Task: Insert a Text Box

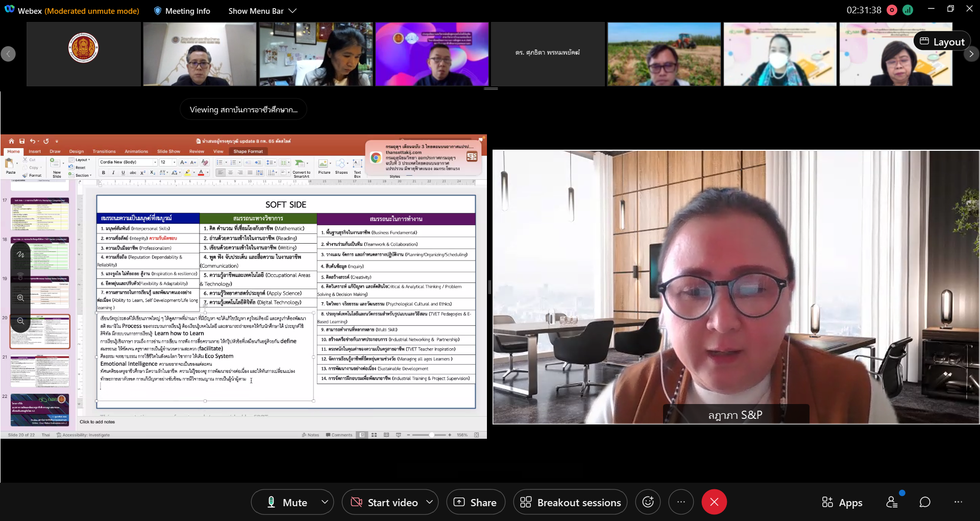Action: click(x=357, y=168)
